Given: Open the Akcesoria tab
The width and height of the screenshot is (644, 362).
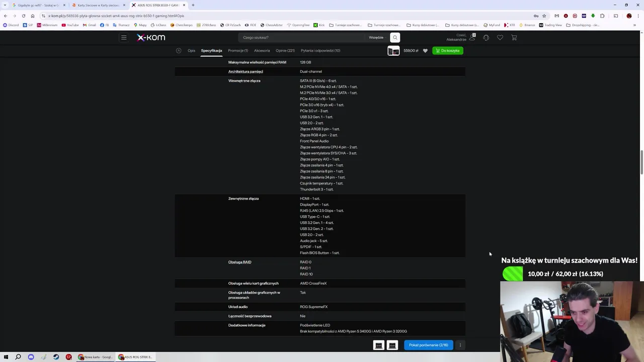Looking at the screenshot, I should pos(262,50).
